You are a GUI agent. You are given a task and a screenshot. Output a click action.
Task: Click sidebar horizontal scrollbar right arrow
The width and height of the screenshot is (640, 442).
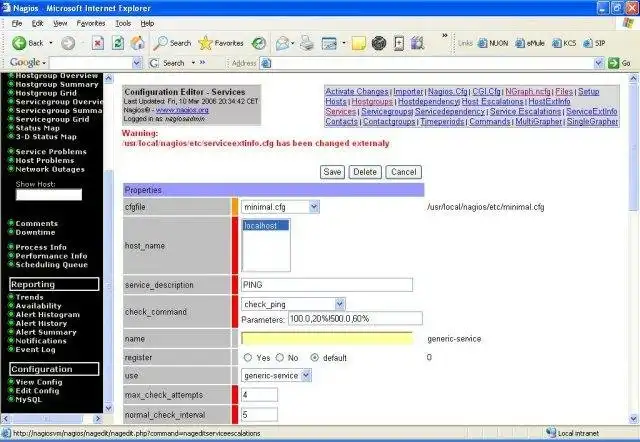98,418
